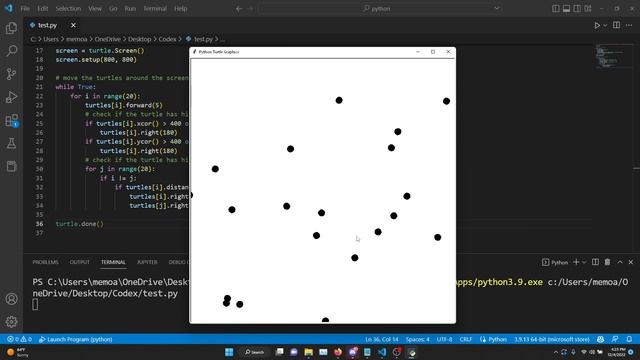Open the Manage gear settings
The width and height of the screenshot is (640, 360).
[x=11, y=322]
